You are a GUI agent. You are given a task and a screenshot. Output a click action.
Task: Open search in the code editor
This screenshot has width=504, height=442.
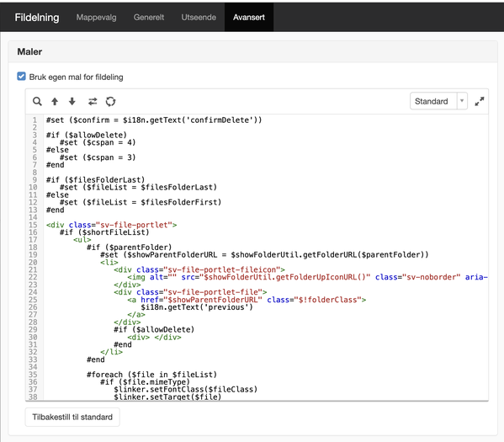[37, 101]
